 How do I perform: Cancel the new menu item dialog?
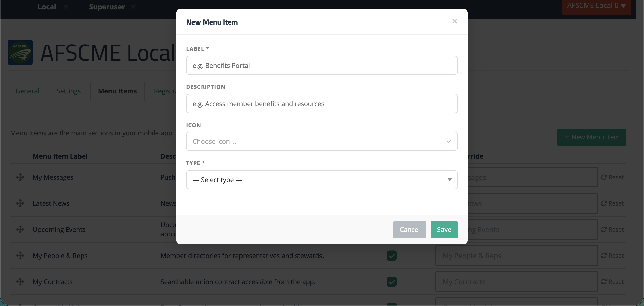click(410, 230)
